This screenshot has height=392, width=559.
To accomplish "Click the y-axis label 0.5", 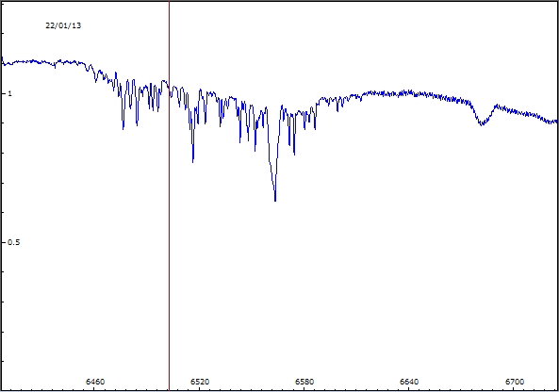I will 13,242.
